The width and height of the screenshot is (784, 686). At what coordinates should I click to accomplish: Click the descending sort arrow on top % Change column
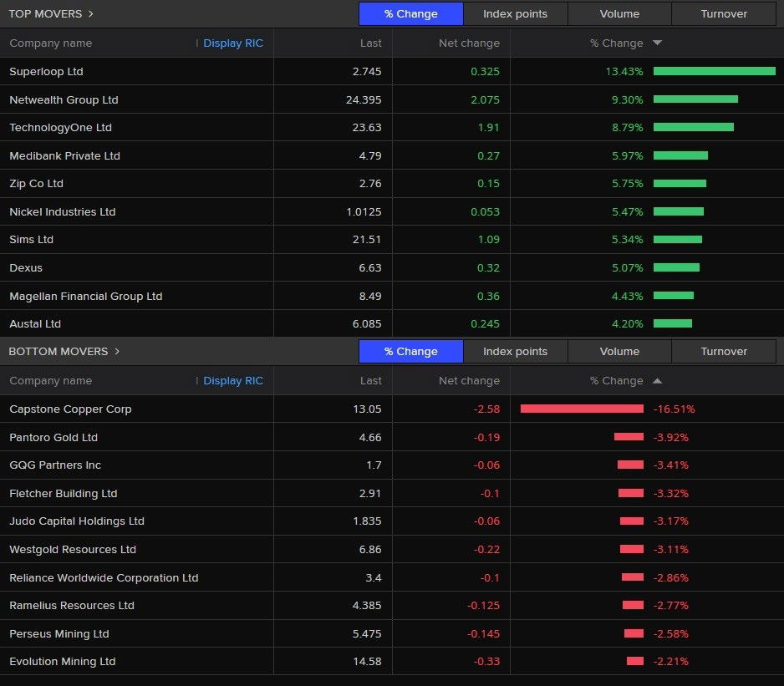pyautogui.click(x=658, y=43)
